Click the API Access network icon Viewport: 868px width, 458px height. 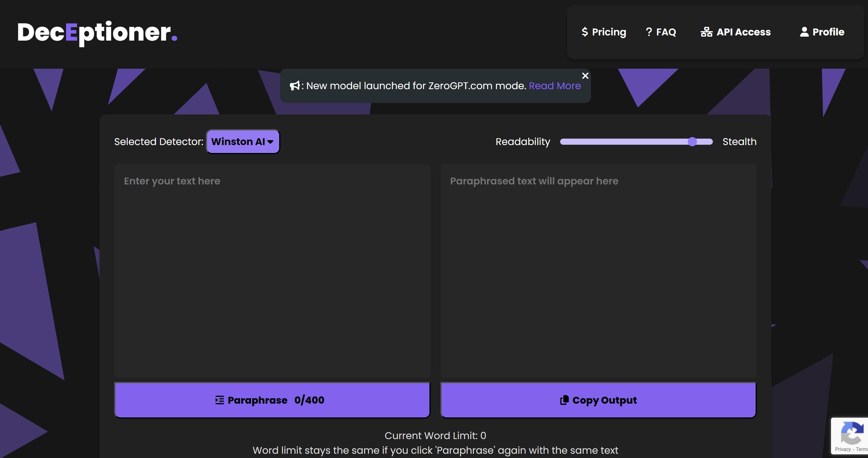click(706, 32)
